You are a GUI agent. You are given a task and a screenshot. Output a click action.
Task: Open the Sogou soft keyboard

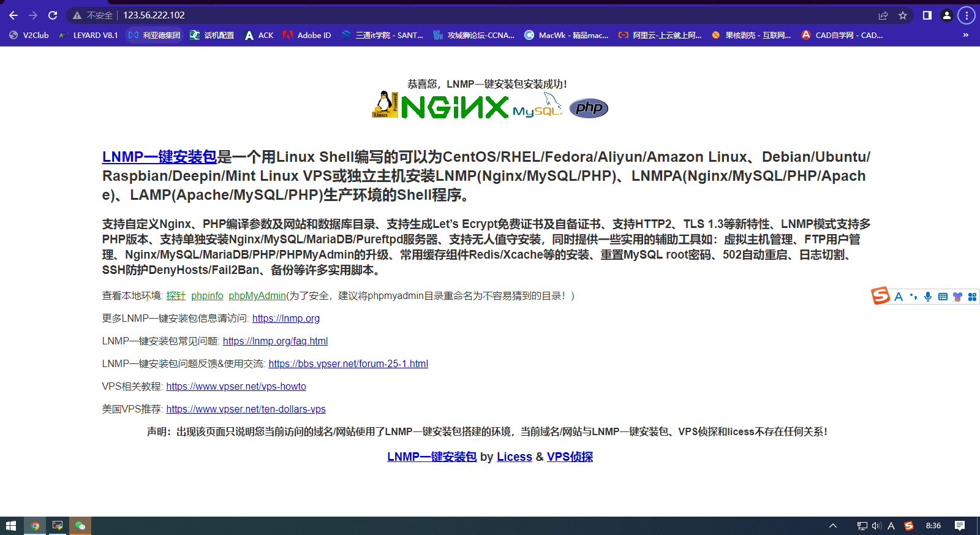943,297
